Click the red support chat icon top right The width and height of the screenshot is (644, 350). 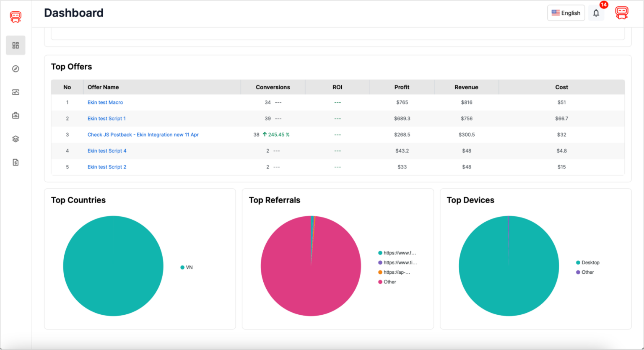622,13
